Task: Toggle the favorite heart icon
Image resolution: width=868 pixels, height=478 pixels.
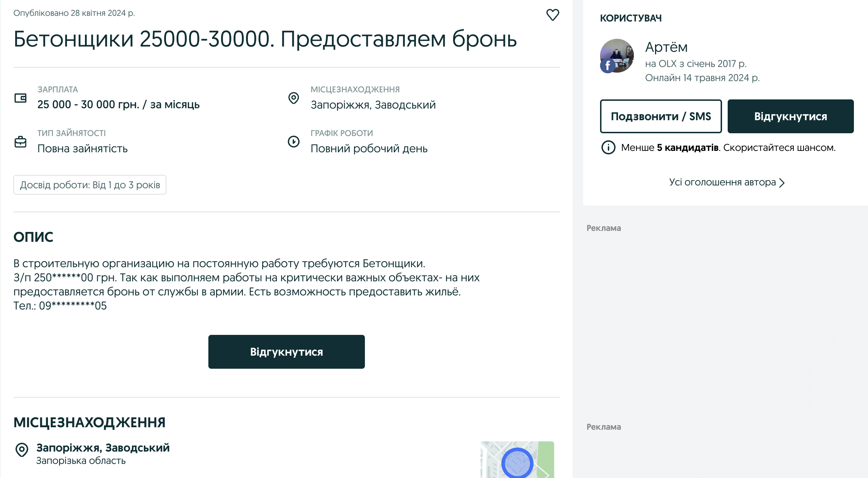Action: point(552,15)
